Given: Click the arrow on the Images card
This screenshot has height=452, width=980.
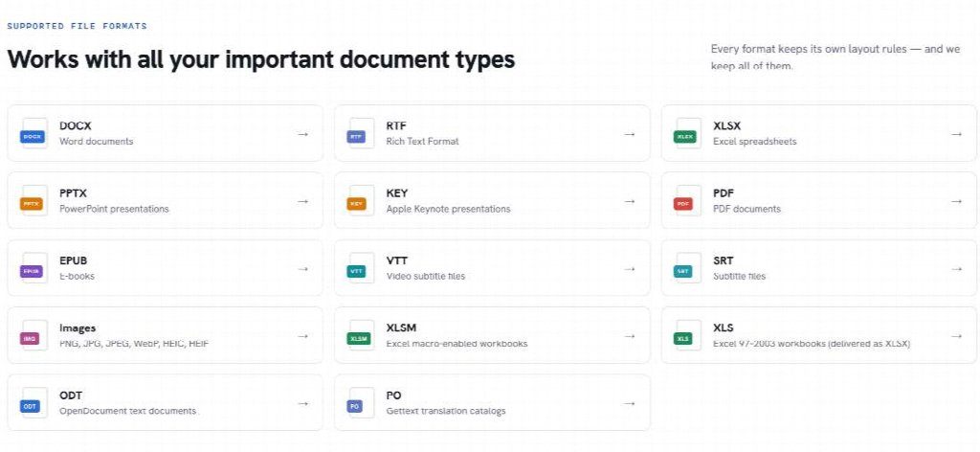Looking at the screenshot, I should pyautogui.click(x=303, y=336).
